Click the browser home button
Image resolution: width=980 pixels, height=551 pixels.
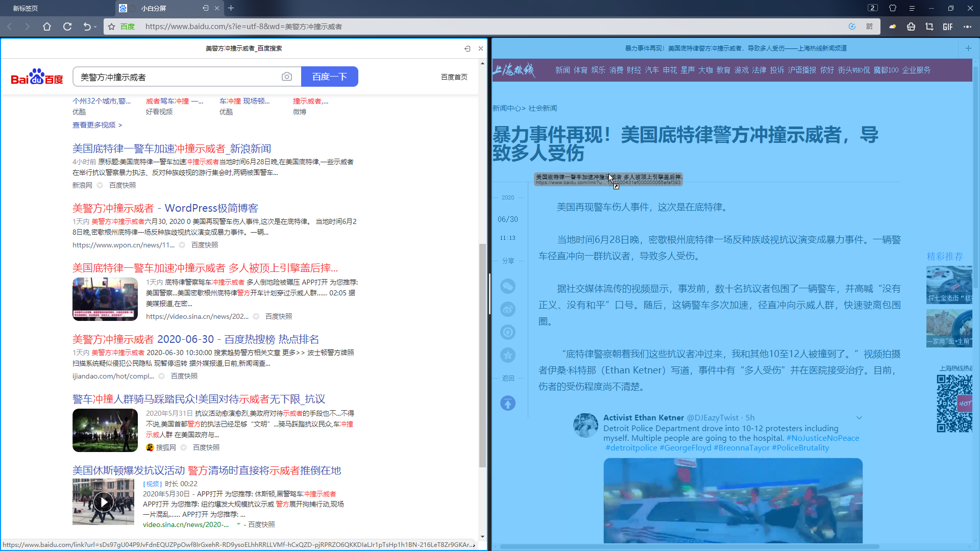47,27
